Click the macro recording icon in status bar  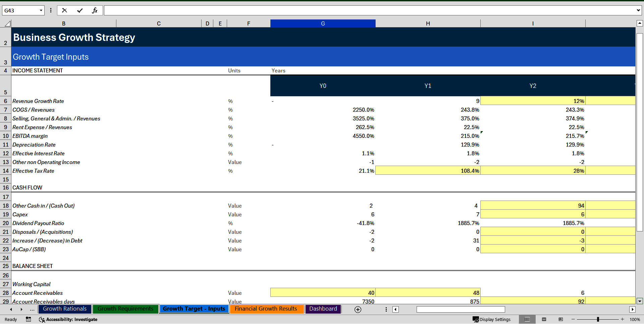28,319
